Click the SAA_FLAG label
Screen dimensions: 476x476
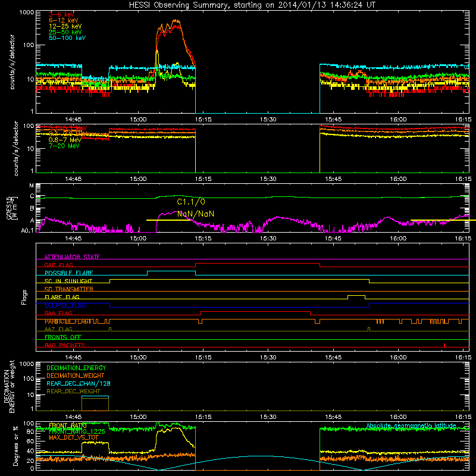coord(58,314)
